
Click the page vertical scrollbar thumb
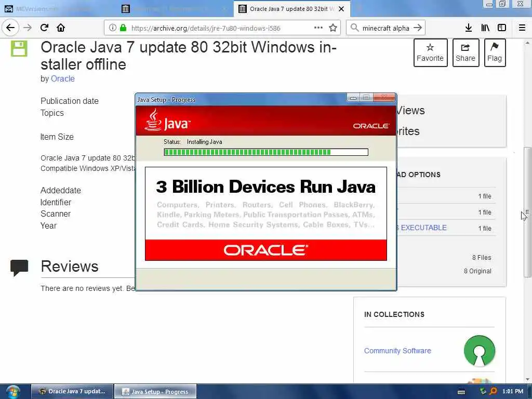[528, 212]
